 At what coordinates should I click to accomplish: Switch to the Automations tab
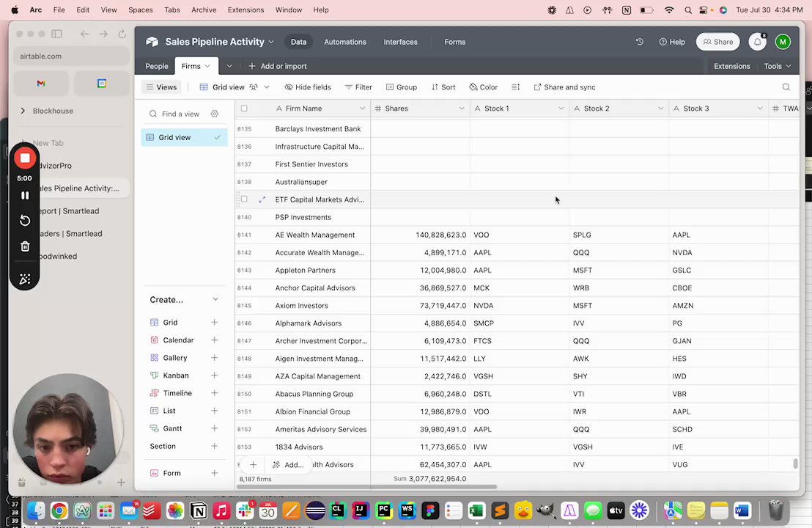pos(345,42)
